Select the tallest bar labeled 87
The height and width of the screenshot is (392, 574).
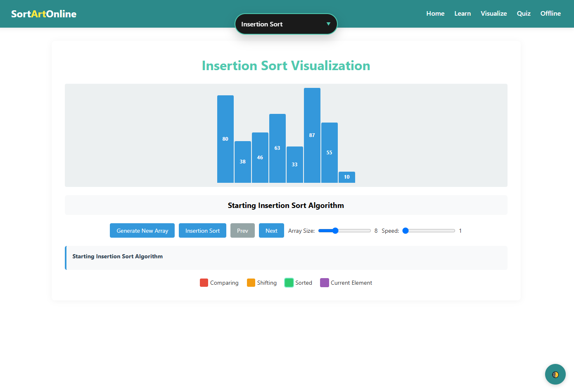[312, 135]
